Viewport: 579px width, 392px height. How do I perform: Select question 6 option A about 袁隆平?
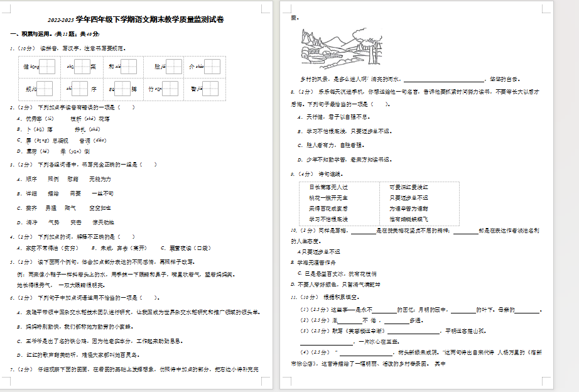[138, 312]
